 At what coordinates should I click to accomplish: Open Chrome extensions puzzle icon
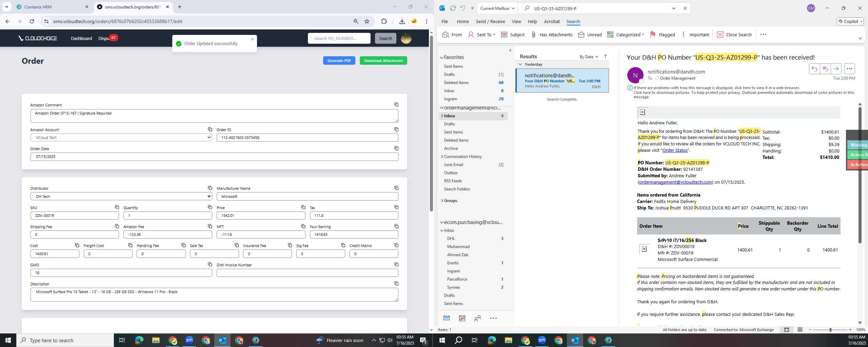tap(384, 21)
